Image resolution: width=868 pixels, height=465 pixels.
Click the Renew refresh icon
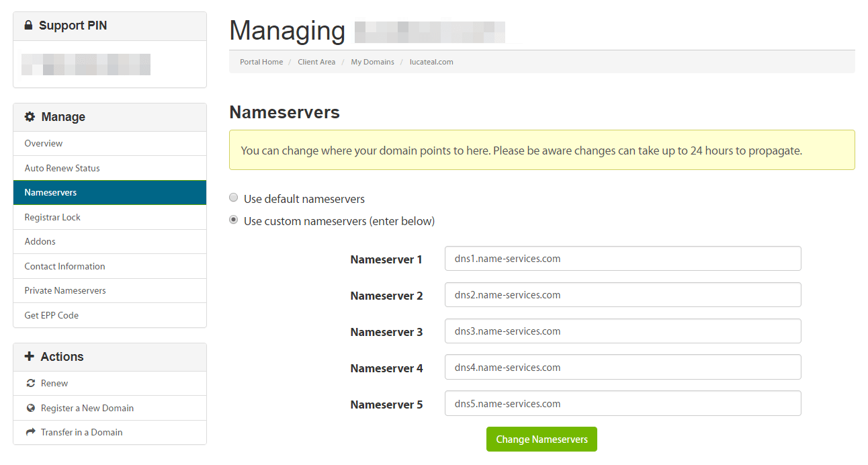pyautogui.click(x=30, y=384)
